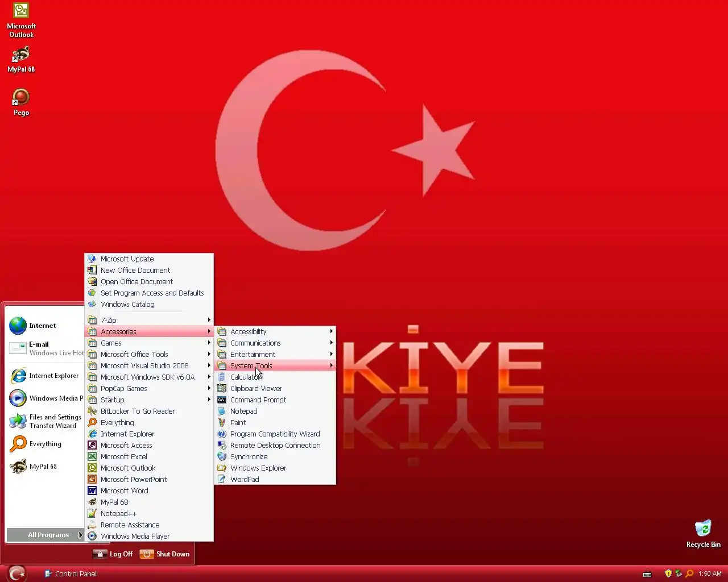Expand the 7-Zip submenu

point(149,320)
